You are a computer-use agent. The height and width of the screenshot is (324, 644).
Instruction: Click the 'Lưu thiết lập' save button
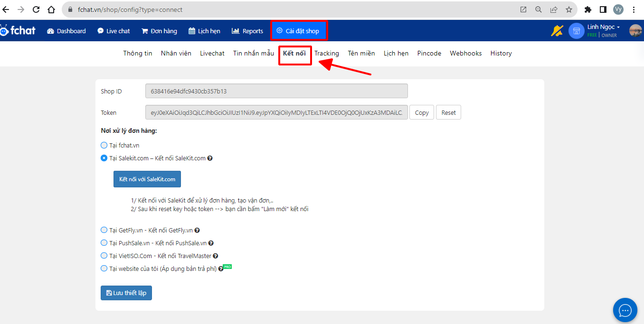coord(126,293)
